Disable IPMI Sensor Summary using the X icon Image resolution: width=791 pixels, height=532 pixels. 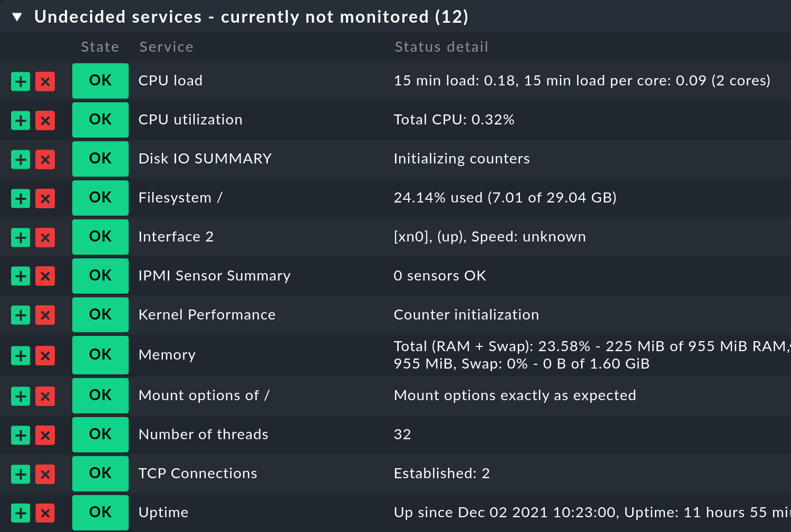(x=45, y=276)
